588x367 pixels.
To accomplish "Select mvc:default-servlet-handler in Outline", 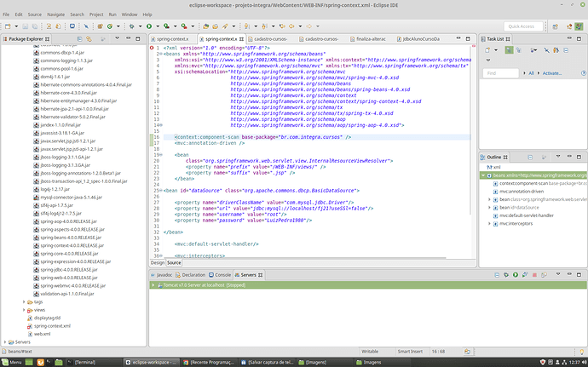I will click(x=526, y=215).
